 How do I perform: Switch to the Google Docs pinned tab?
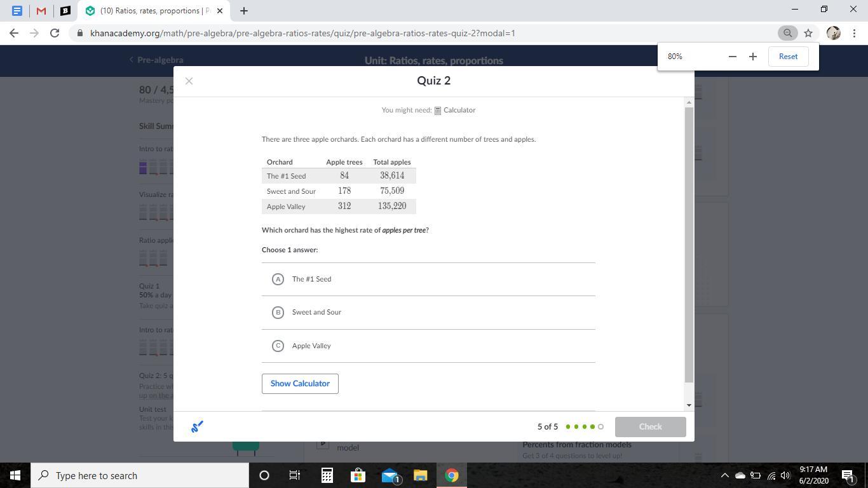[17, 11]
